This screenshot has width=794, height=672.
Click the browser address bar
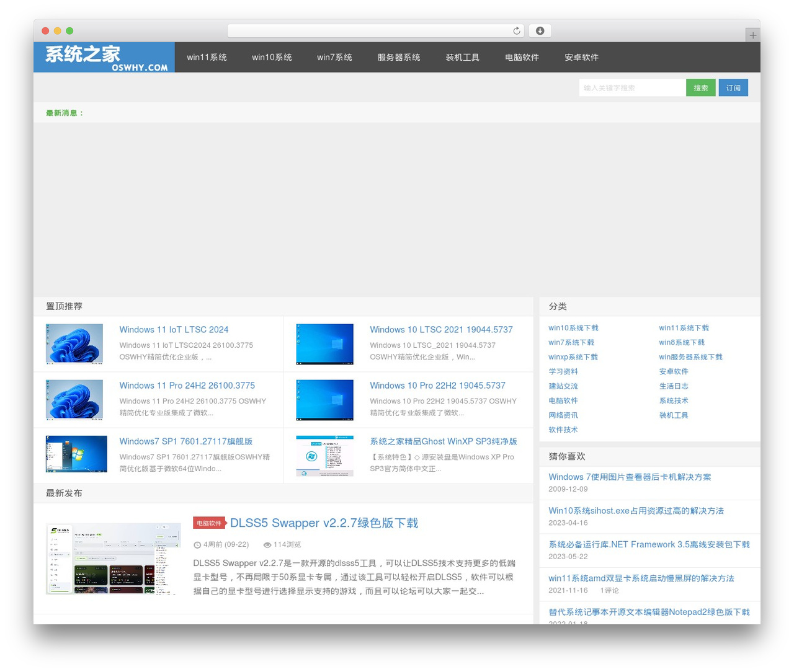coord(376,31)
